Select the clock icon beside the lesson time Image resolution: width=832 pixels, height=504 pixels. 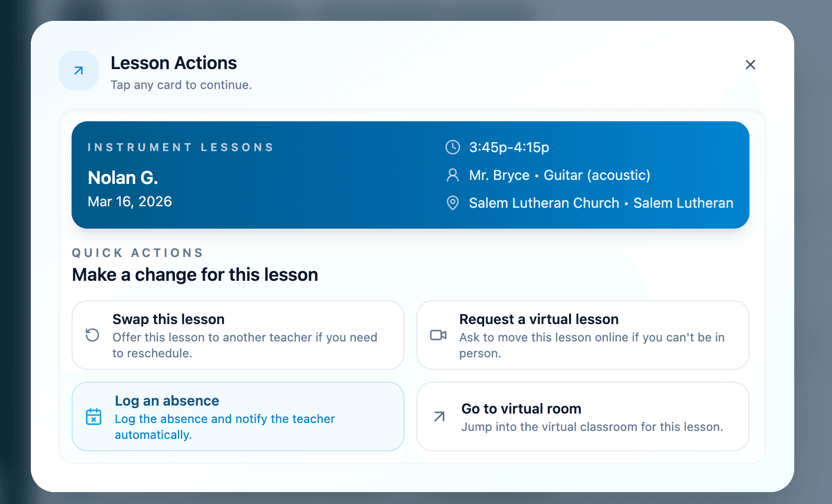click(452, 147)
